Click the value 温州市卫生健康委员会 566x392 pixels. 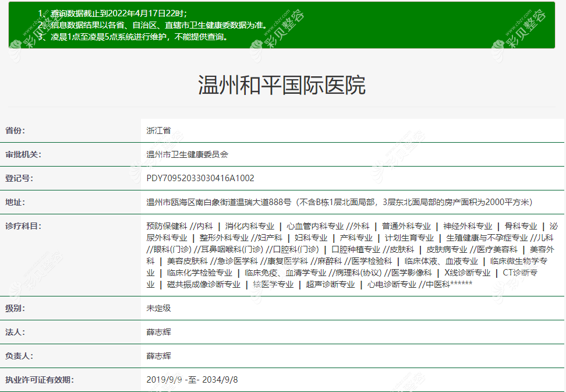point(188,154)
